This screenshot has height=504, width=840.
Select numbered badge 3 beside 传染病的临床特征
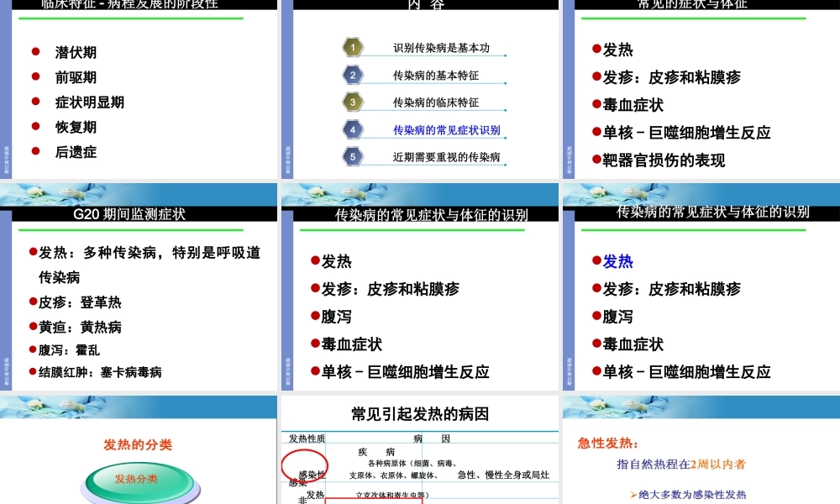(x=354, y=101)
